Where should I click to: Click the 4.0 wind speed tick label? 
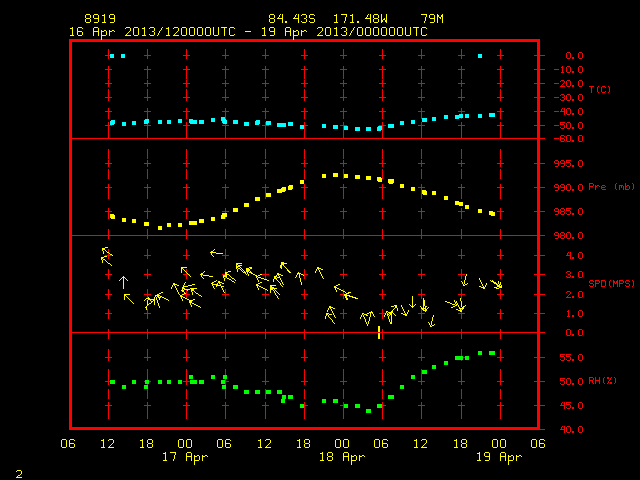(x=574, y=256)
